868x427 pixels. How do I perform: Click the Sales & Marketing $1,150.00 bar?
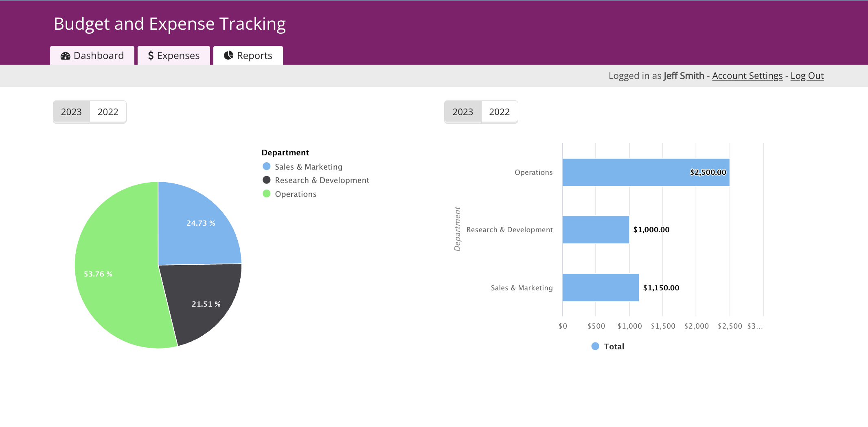tap(601, 288)
